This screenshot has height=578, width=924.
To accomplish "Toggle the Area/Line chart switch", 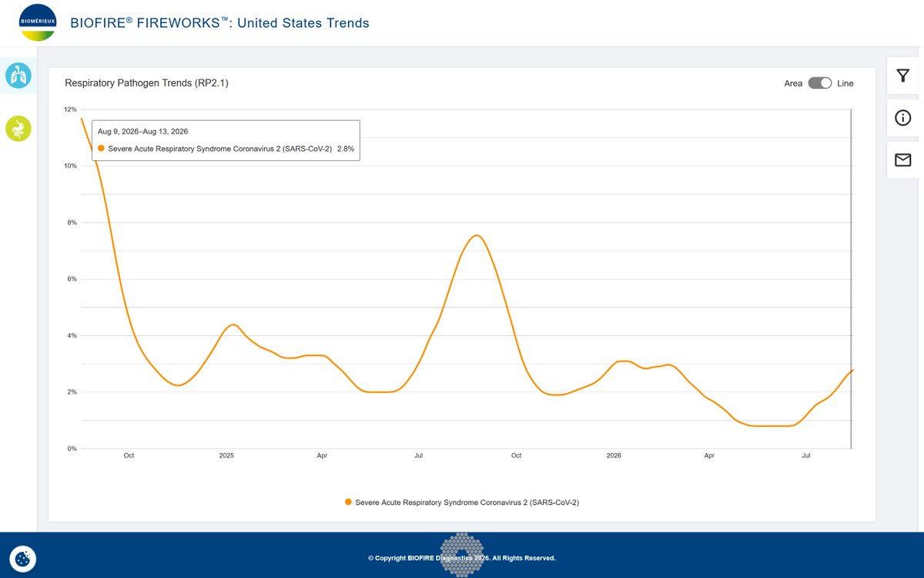I will tap(820, 83).
